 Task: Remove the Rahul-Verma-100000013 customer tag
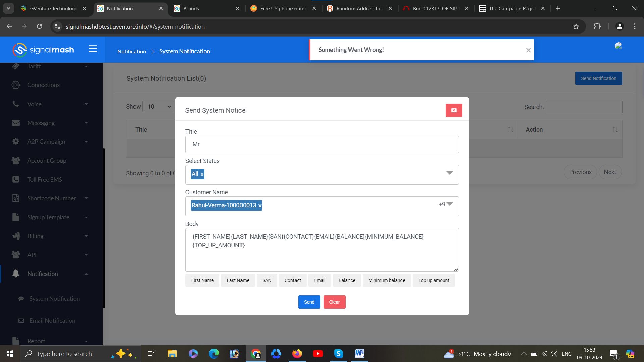point(260,206)
